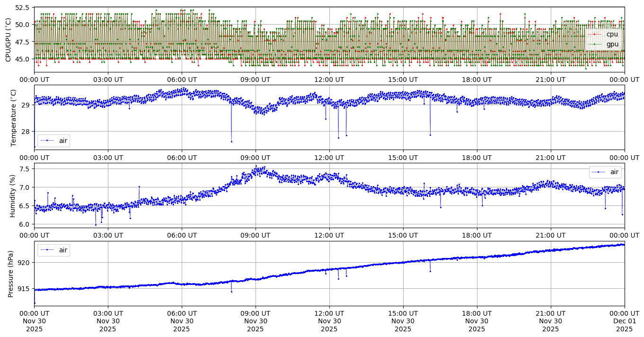Click the lowest temperature dip point near 08:00 UT
The height and width of the screenshot is (337, 644).
(231, 142)
